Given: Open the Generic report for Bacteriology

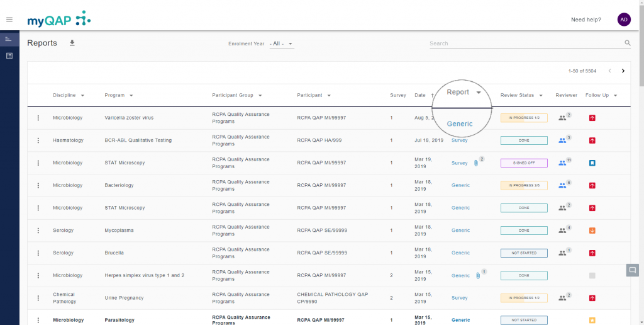Looking at the screenshot, I should pyautogui.click(x=460, y=185).
